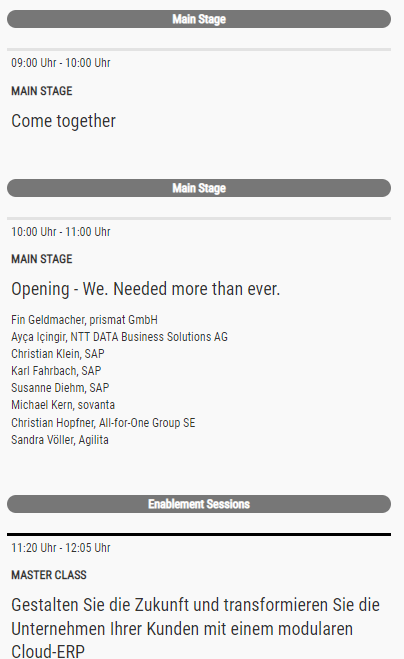The width and height of the screenshot is (404, 659).
Task: Click the 10:00 Uhr - 11:00 Uhr time slot
Action: (x=61, y=232)
